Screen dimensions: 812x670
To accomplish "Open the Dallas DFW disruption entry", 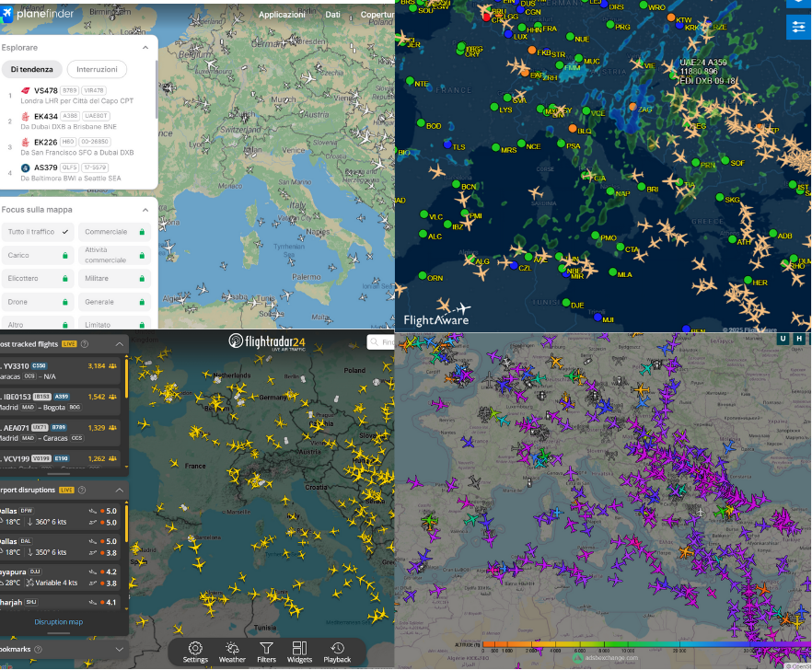I will (x=60, y=516).
